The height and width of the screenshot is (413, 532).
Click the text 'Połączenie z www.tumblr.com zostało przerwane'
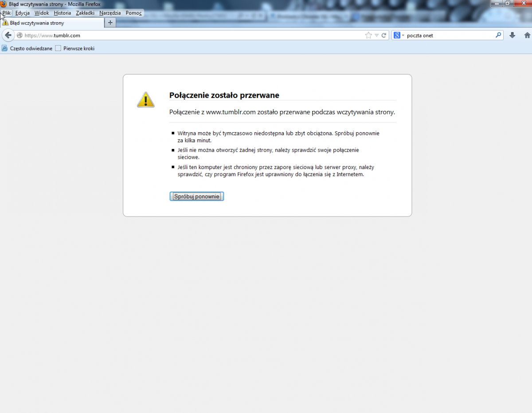[239, 112]
